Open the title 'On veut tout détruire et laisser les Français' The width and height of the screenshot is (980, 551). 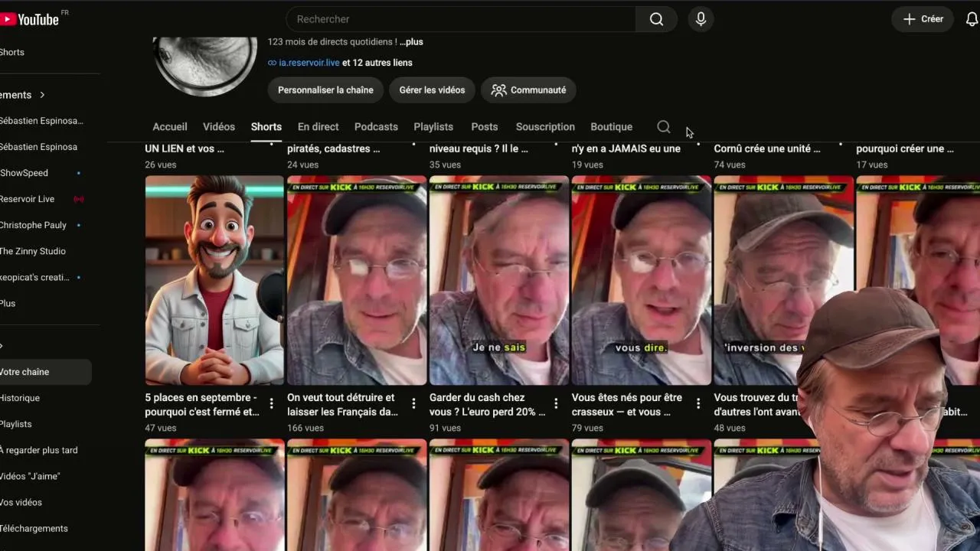[x=343, y=405]
